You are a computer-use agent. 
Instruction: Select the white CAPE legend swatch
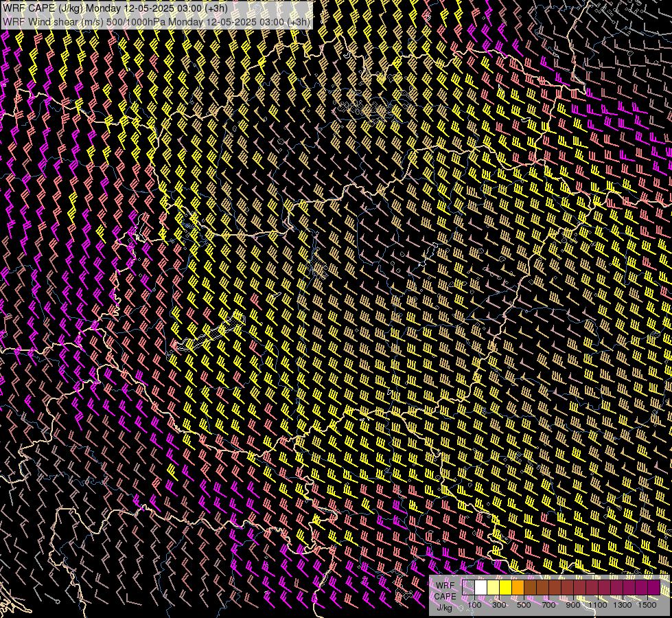pyautogui.click(x=481, y=587)
